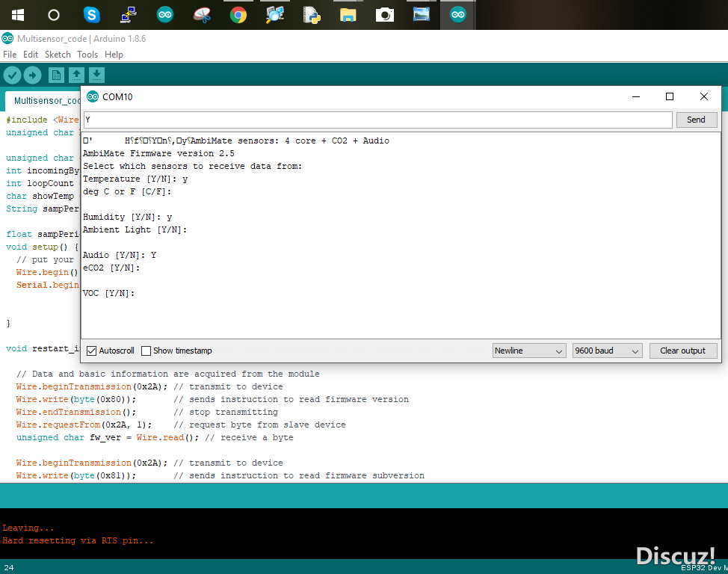Click 'AmbiMate Firmware version 2.5' output line
Image resolution: width=728 pixels, height=574 pixels.
click(x=158, y=153)
